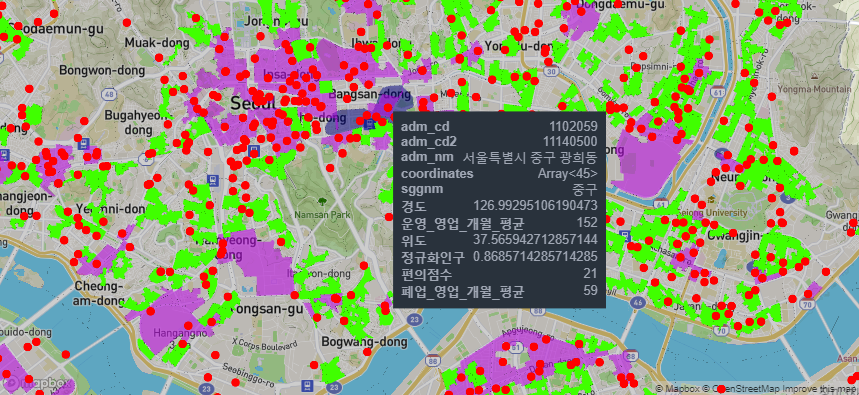Click the X Corps Boulevard road label
The width and height of the screenshot is (859, 395).
click(264, 344)
